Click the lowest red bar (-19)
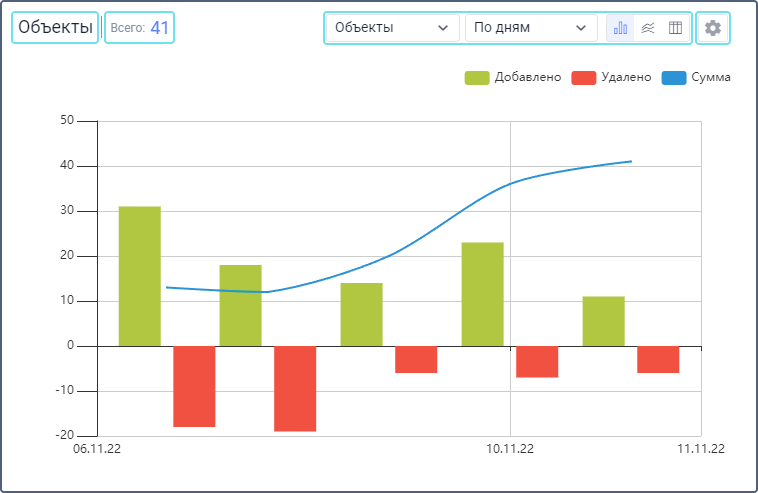Screen dimensions: 758x493 click(295, 388)
